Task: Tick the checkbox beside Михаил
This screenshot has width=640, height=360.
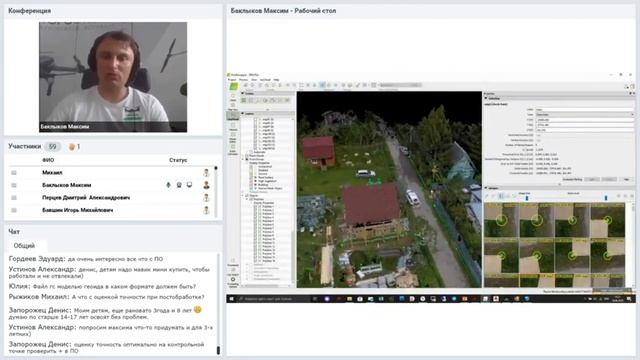Action: click(14, 173)
